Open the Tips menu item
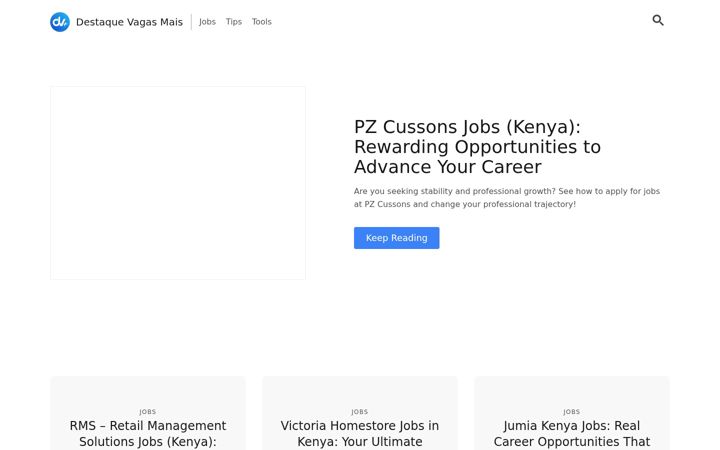Image resolution: width=720 pixels, height=450 pixels. (x=233, y=22)
